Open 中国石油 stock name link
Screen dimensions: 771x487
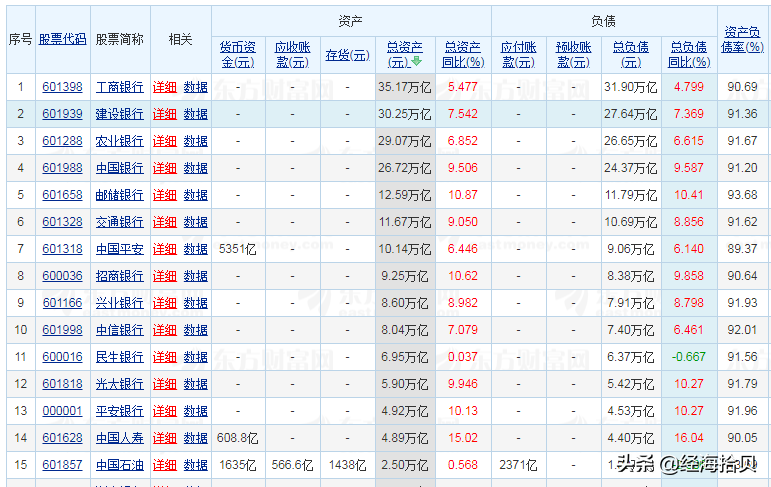pyautogui.click(x=119, y=465)
